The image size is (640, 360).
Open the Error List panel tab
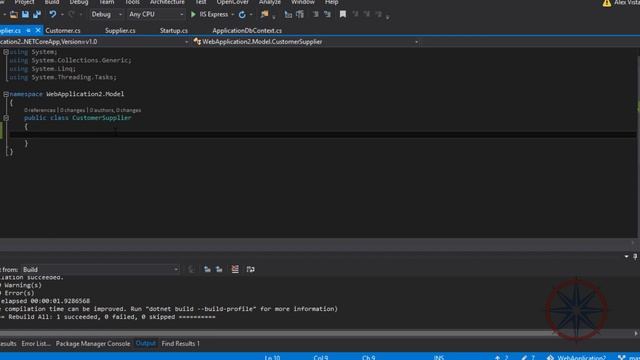[x=36, y=344]
